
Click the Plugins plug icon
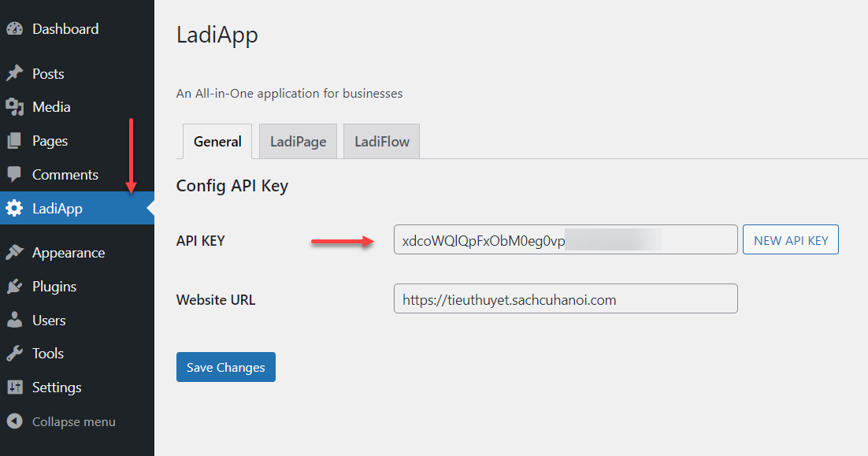click(15, 287)
